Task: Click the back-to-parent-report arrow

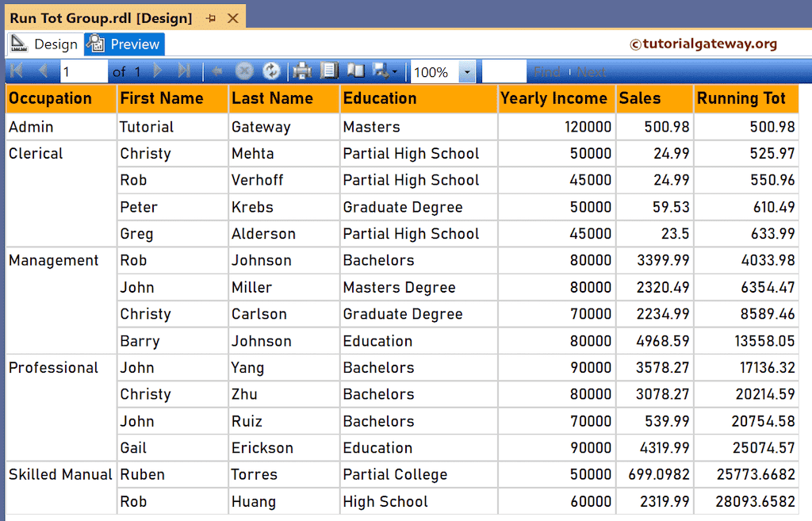Action: [217, 71]
